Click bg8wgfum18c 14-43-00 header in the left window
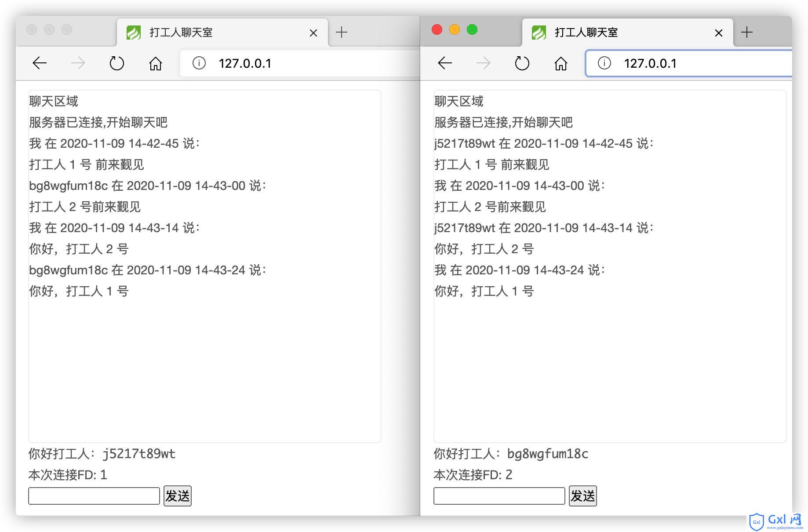 [148, 186]
